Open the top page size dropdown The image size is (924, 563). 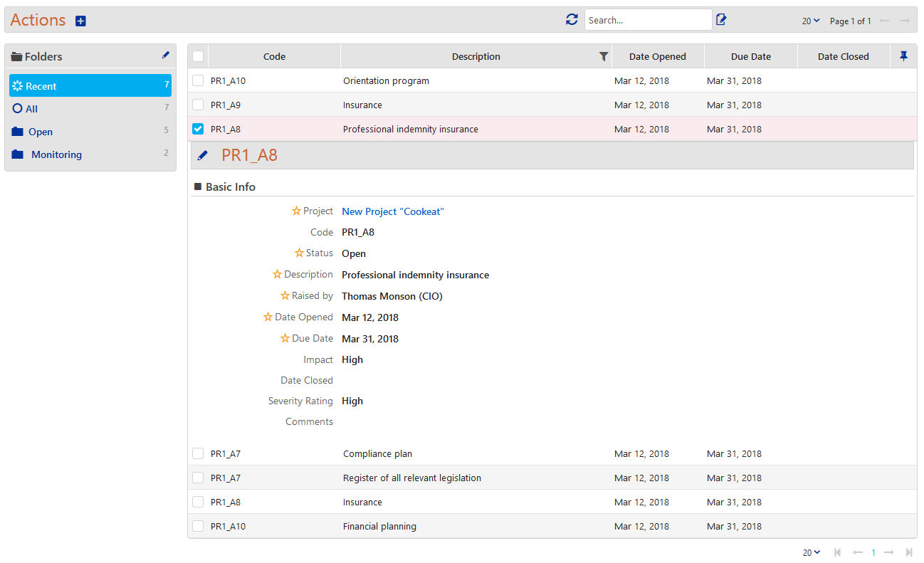[811, 21]
